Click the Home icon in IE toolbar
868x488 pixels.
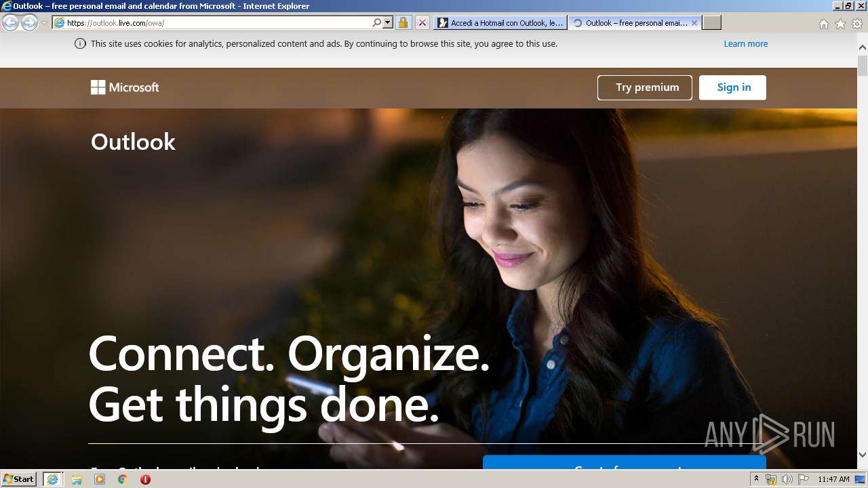tap(823, 24)
